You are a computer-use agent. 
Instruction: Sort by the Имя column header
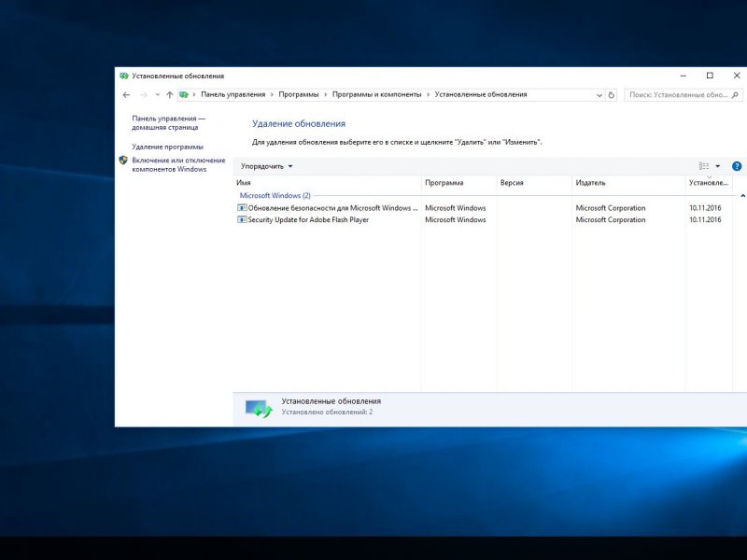click(328, 182)
